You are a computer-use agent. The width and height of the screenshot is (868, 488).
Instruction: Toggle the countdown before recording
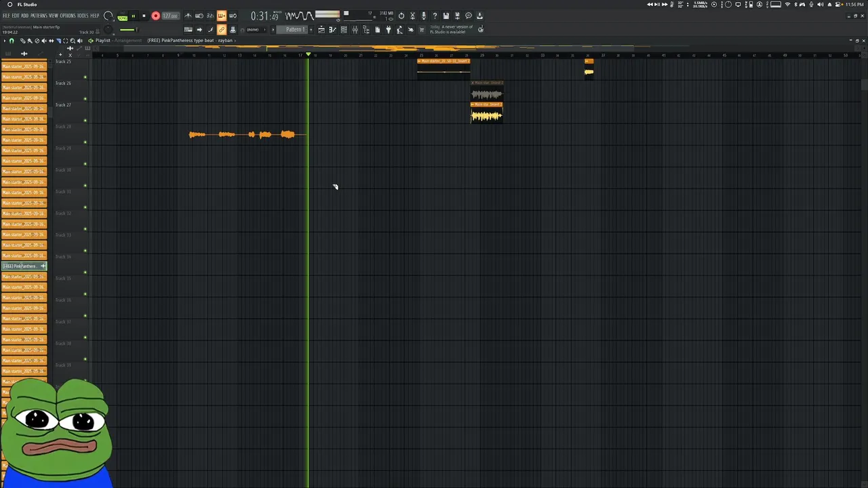210,16
